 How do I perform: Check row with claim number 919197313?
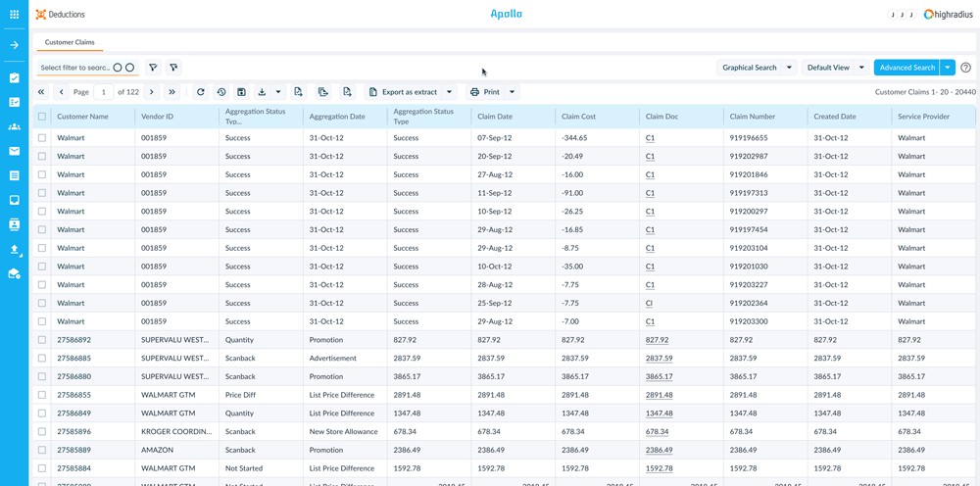tap(42, 193)
